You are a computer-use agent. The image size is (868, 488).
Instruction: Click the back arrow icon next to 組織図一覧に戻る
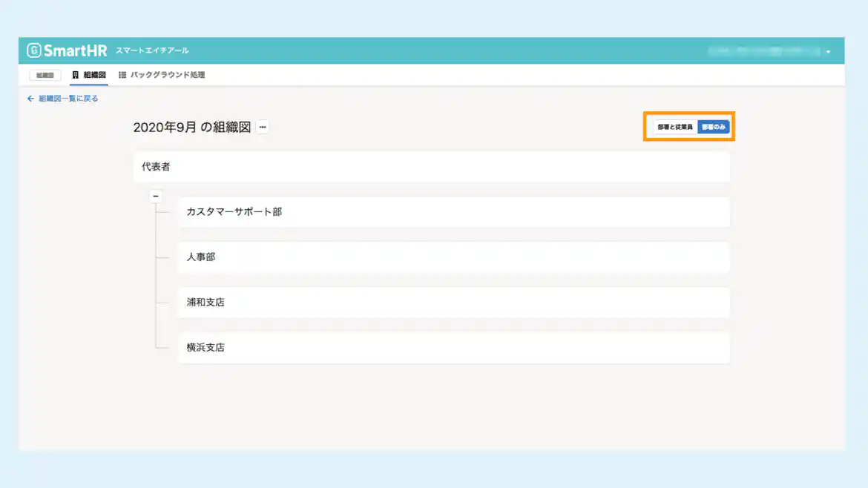pyautogui.click(x=30, y=98)
